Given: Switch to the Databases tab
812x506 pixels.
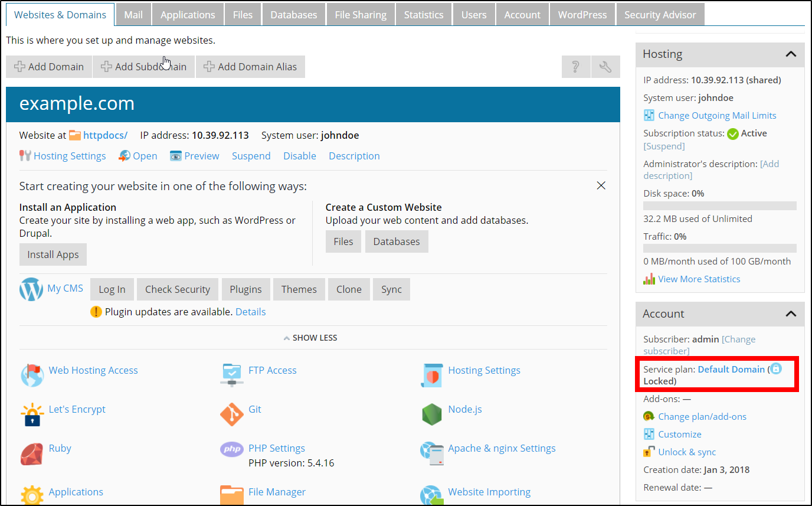Looking at the screenshot, I should 293,15.
